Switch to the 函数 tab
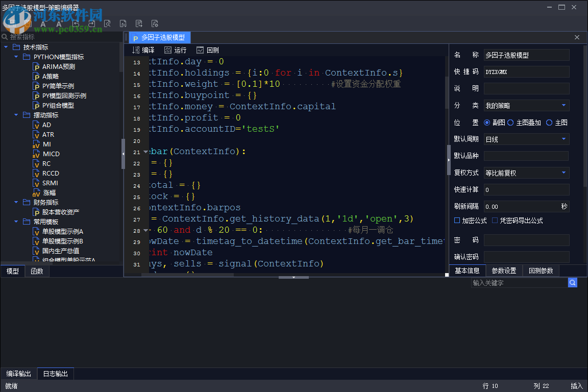 tap(37, 271)
